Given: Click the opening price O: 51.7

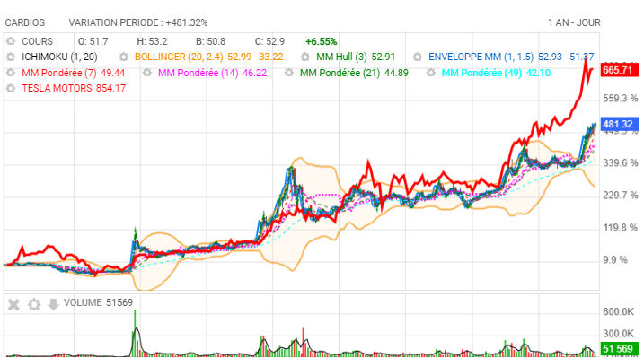Looking at the screenshot, I should (93, 41).
